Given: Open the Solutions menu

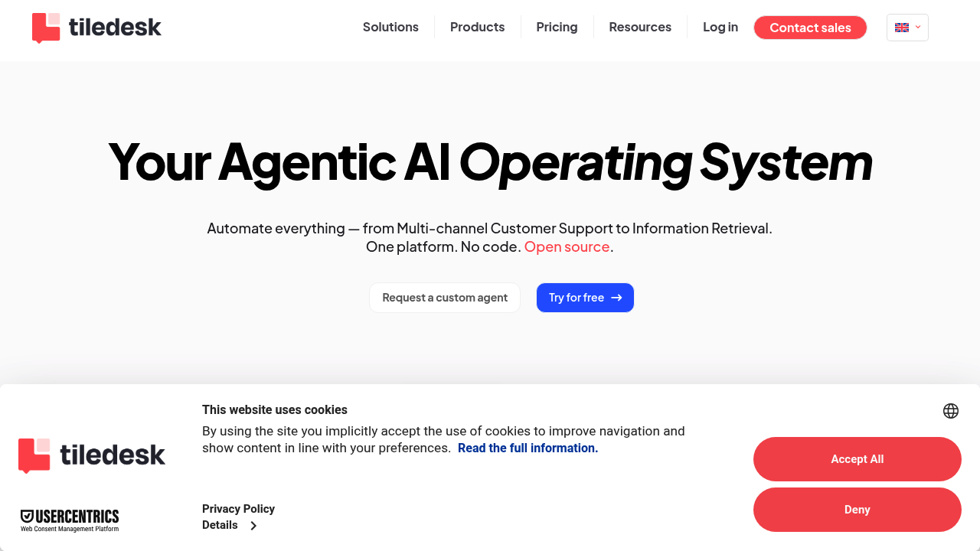Looking at the screenshot, I should (x=390, y=27).
